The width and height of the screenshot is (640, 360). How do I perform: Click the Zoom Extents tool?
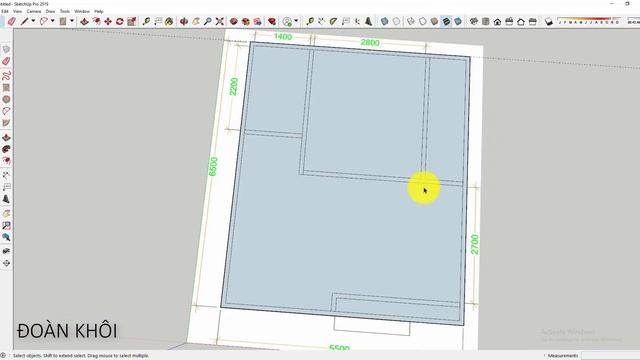click(220, 21)
